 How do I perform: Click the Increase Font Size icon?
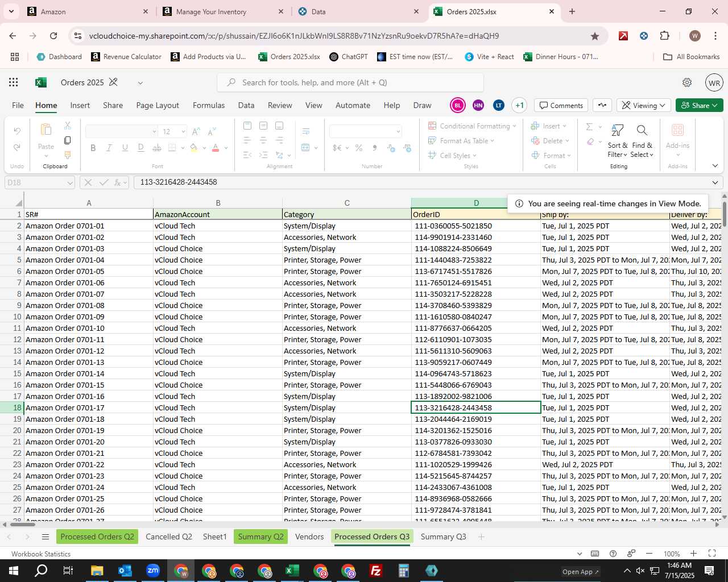coord(196,132)
